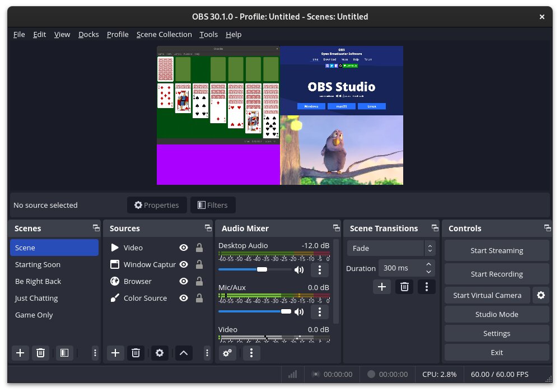Remove the selected scene with trash icon
Screen dimensions: 560x392
41,353
